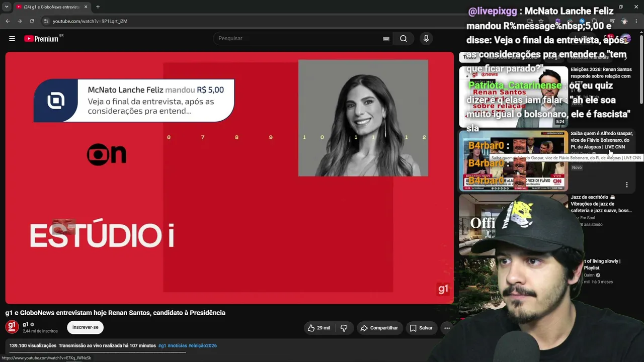The image size is (644, 362).
Task: Open 'Jazz de escritório' video title
Action: pos(601,204)
